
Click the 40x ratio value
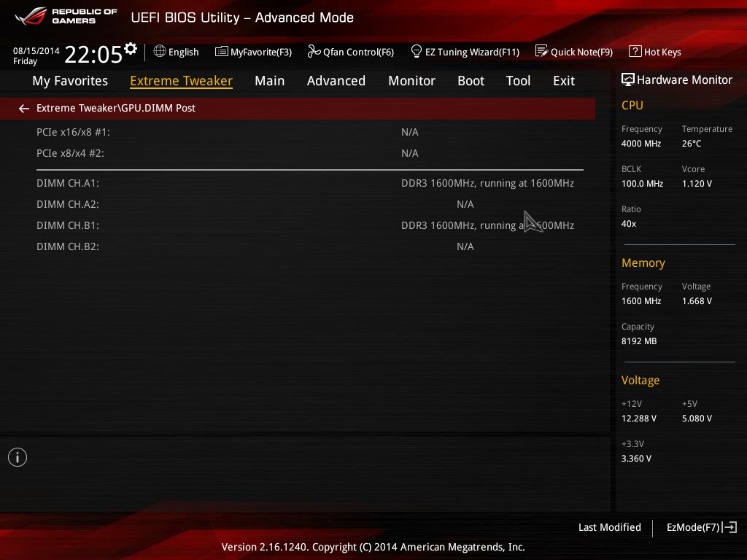pyautogui.click(x=629, y=224)
